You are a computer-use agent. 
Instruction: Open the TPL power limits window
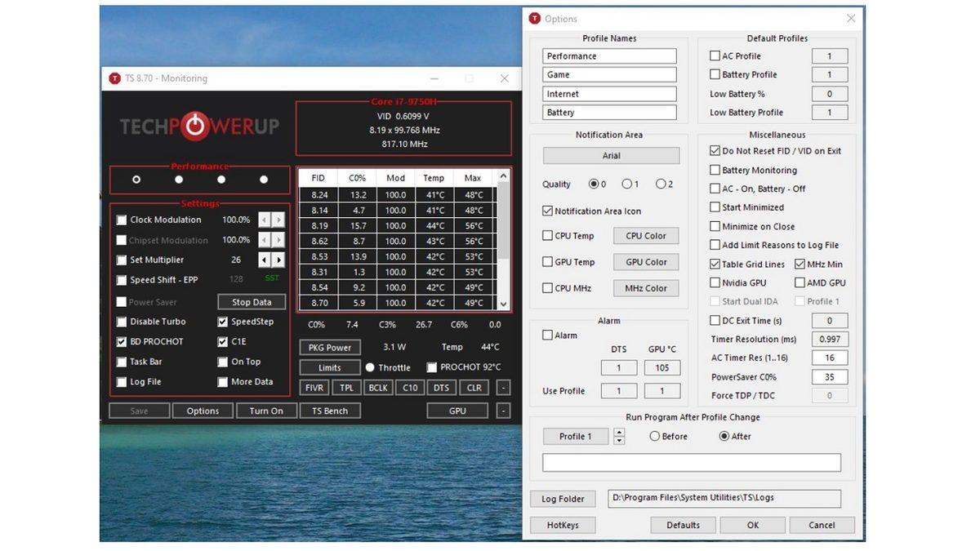point(345,387)
